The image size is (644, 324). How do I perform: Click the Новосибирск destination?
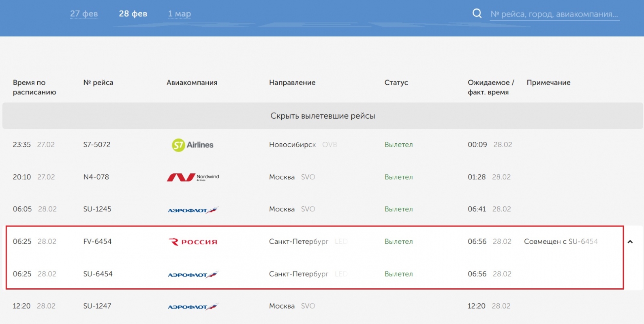coord(292,145)
